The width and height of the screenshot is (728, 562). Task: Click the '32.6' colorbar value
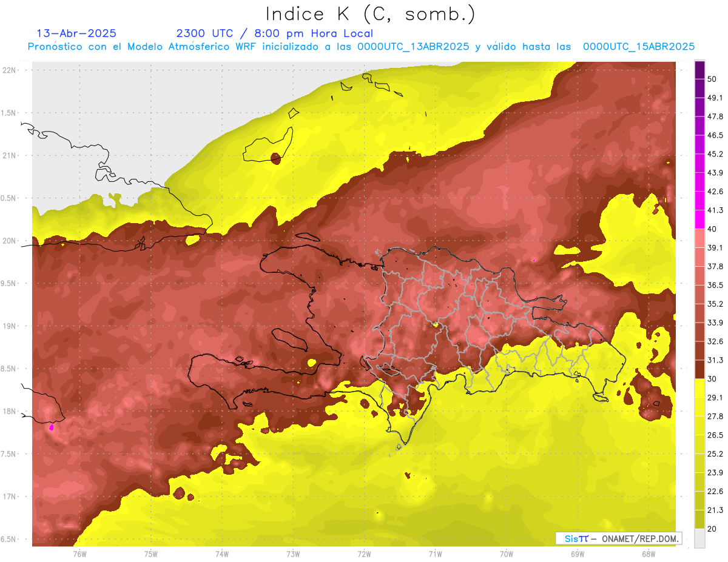(715, 341)
